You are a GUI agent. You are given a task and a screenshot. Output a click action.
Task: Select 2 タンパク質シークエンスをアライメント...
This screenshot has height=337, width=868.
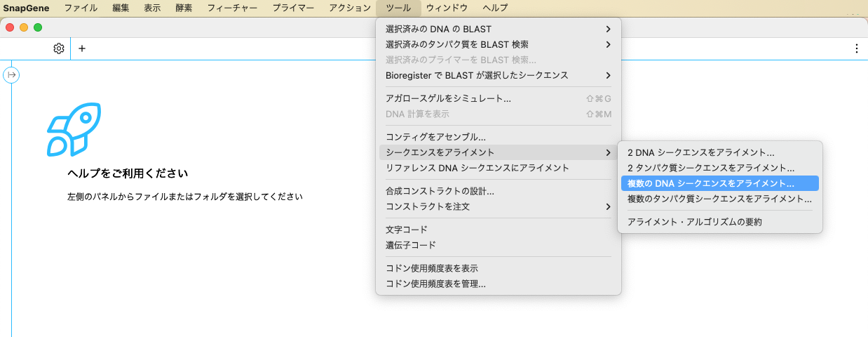point(719,168)
